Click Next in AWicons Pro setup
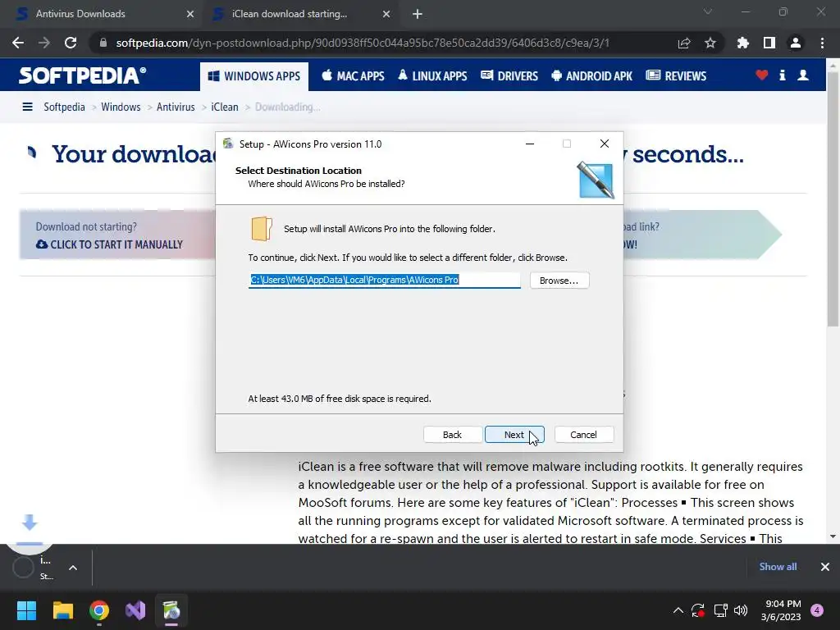This screenshot has width=840, height=630. click(x=514, y=435)
